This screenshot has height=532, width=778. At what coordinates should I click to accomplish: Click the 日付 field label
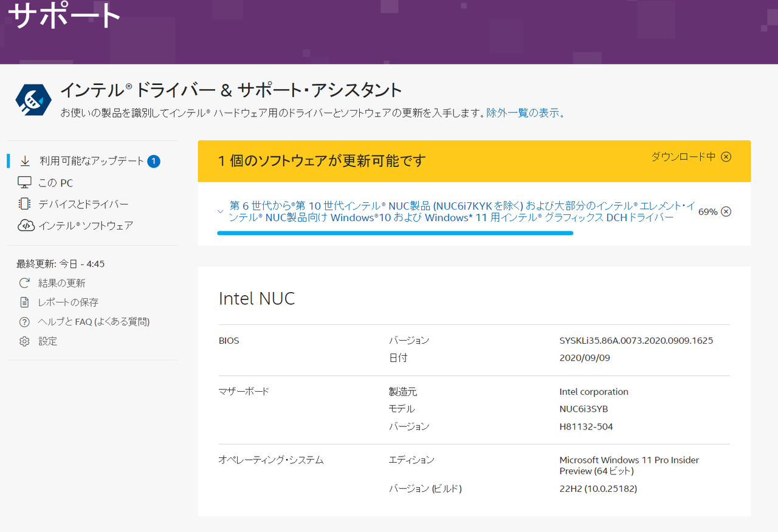(x=398, y=358)
